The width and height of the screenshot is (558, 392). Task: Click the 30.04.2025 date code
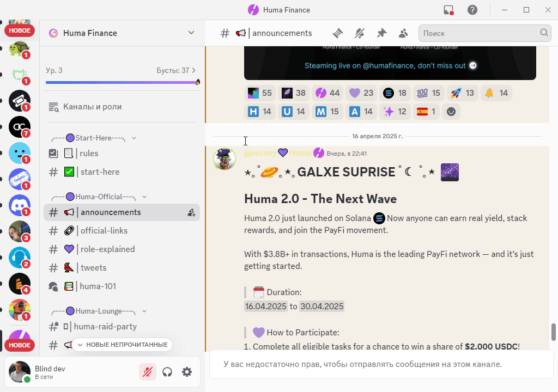pos(322,307)
